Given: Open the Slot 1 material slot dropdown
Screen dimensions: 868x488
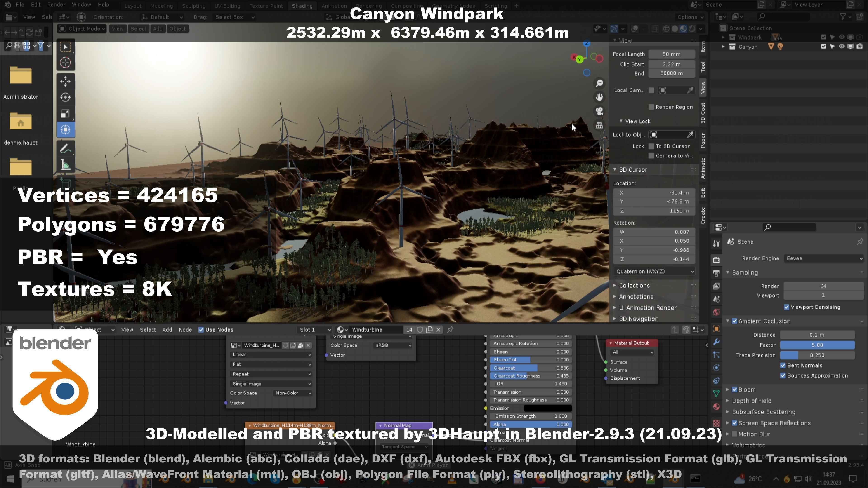Looking at the screenshot, I should [x=315, y=330].
